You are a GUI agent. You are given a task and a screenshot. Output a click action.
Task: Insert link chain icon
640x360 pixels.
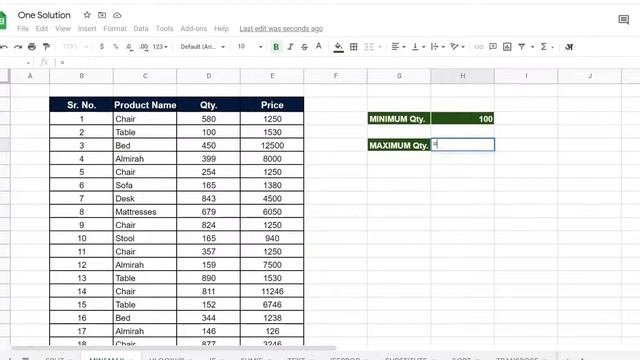[479, 47]
